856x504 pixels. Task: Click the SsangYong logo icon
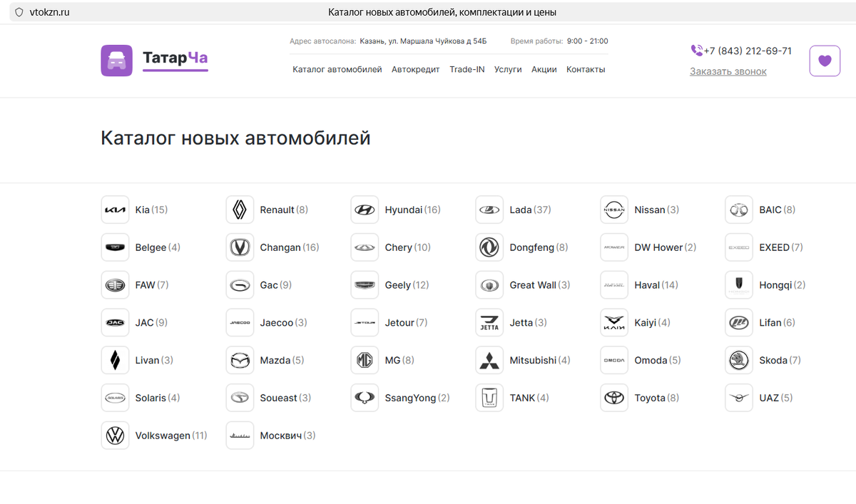click(x=365, y=398)
